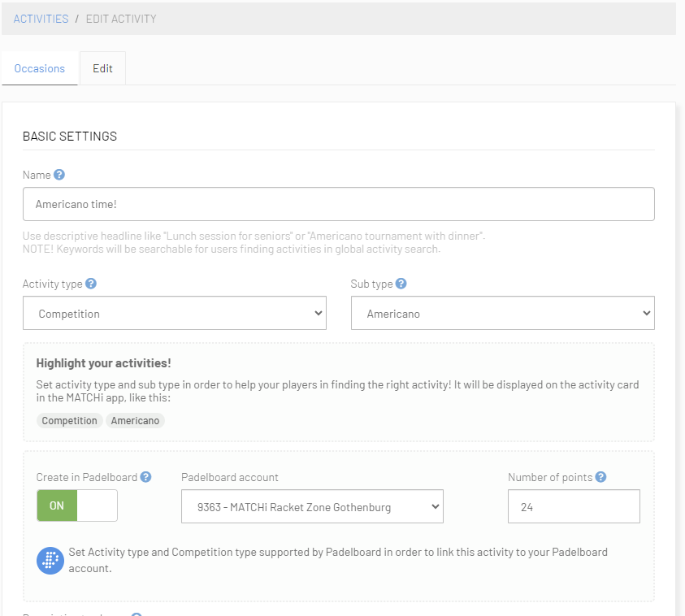The height and width of the screenshot is (616, 685).
Task: Toggle the Create in Padelboard ON switch
Action: [x=76, y=506]
